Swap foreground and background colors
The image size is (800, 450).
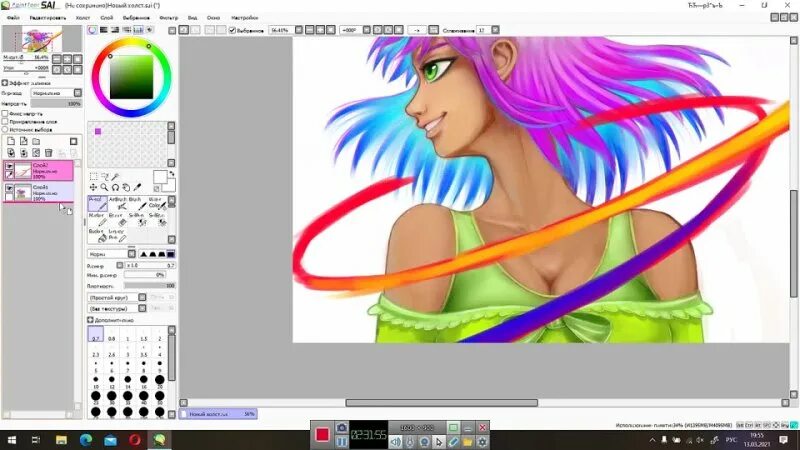172,174
